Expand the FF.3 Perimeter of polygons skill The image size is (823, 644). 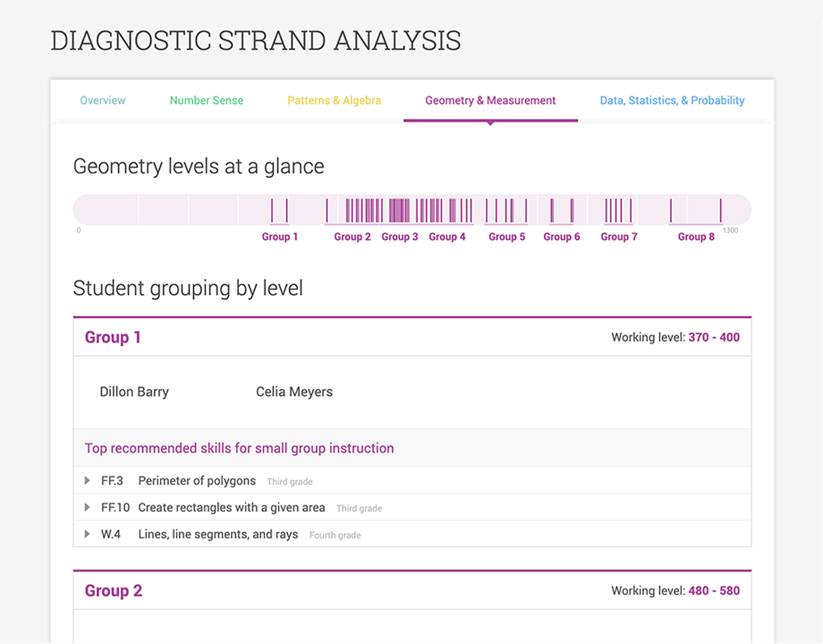[x=86, y=480]
